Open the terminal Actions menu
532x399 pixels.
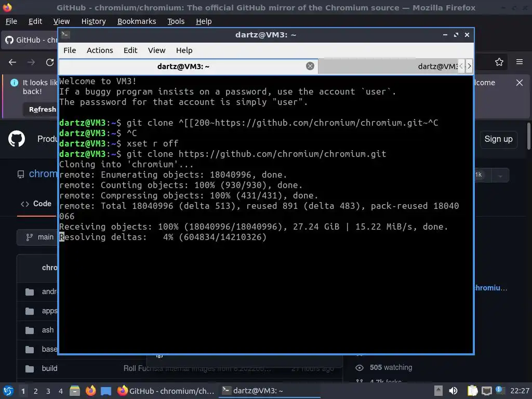click(100, 50)
